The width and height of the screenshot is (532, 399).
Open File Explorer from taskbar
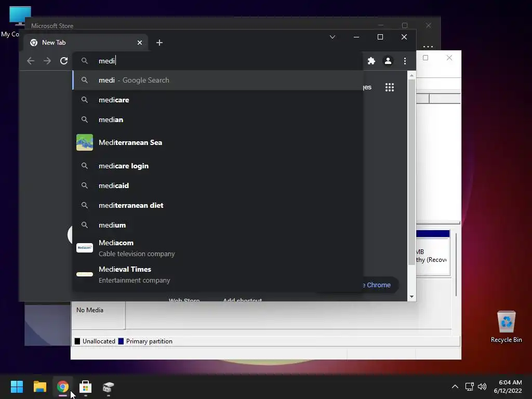(39, 387)
